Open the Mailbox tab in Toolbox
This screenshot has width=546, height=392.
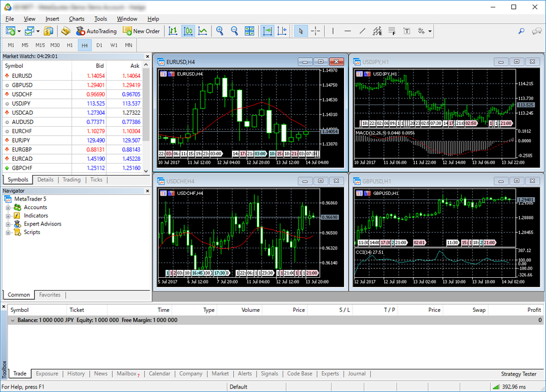(x=128, y=374)
